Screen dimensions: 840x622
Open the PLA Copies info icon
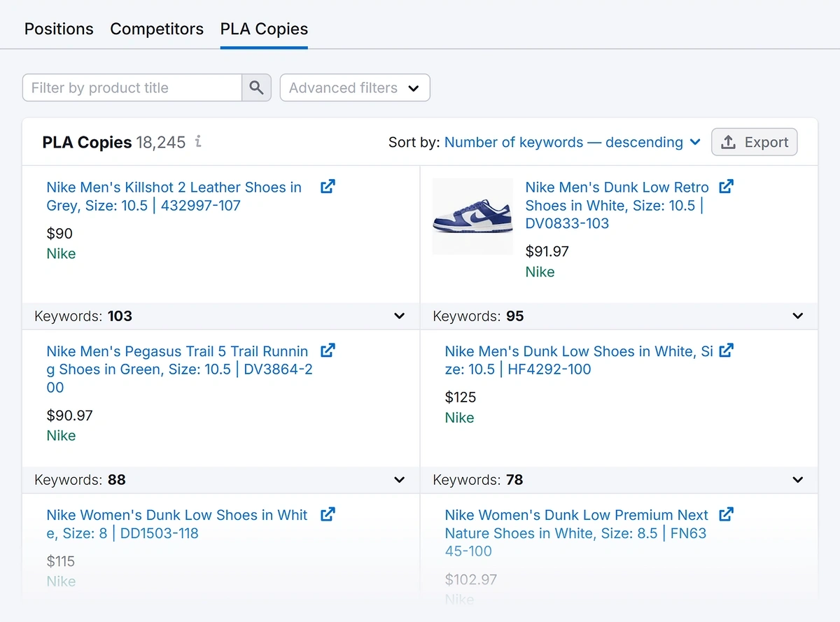pos(198,142)
